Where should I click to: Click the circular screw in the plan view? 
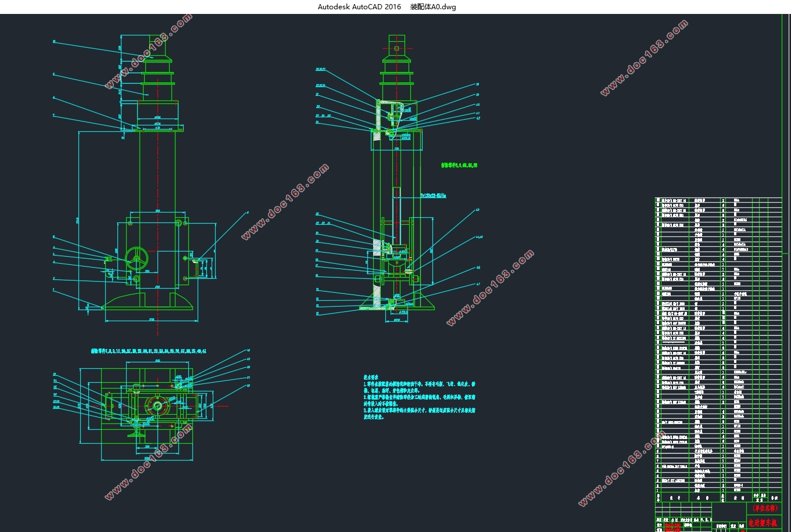click(157, 405)
